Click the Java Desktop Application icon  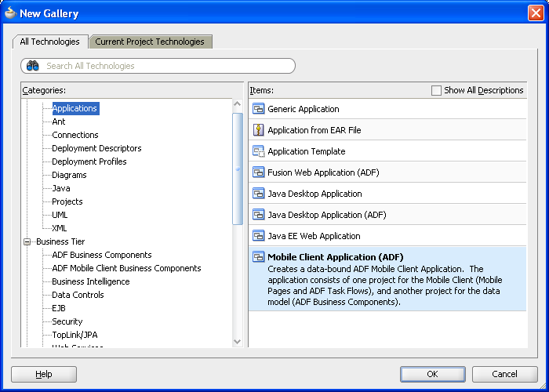tap(258, 194)
